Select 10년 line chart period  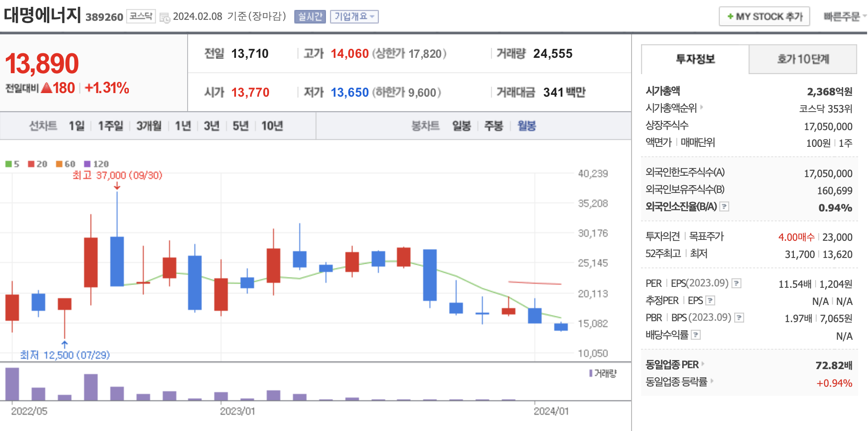[272, 126]
